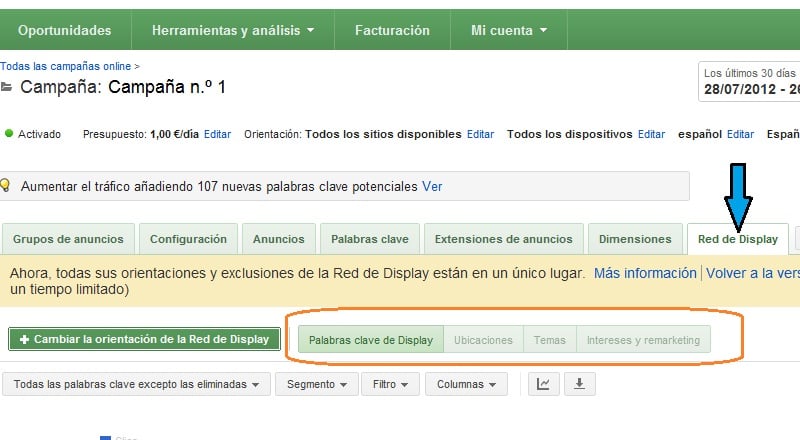Open the Segmento dropdown
This screenshot has height=440, width=800.
[x=316, y=384]
